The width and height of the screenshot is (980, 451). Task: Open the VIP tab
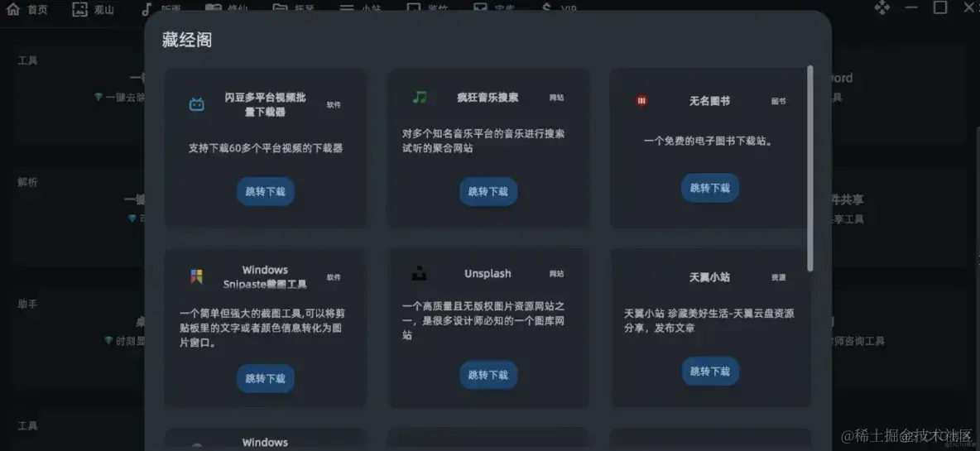click(x=559, y=9)
